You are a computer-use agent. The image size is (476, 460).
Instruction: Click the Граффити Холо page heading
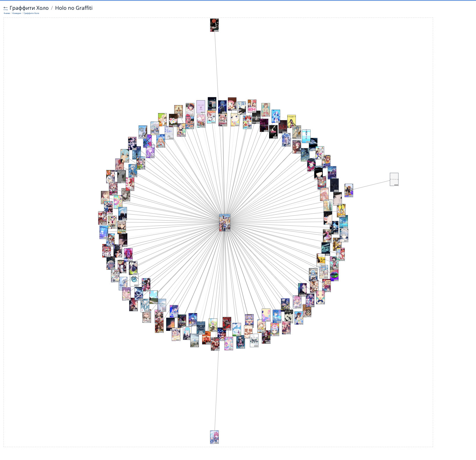(x=29, y=8)
